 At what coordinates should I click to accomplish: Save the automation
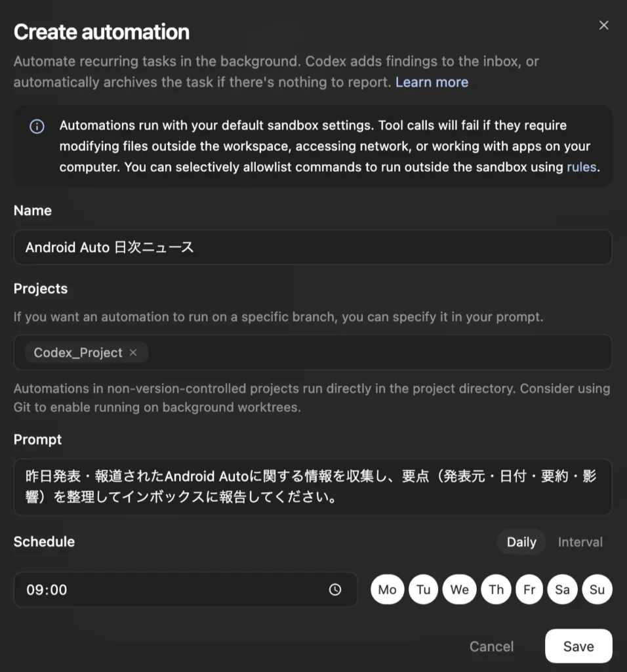[x=578, y=646]
